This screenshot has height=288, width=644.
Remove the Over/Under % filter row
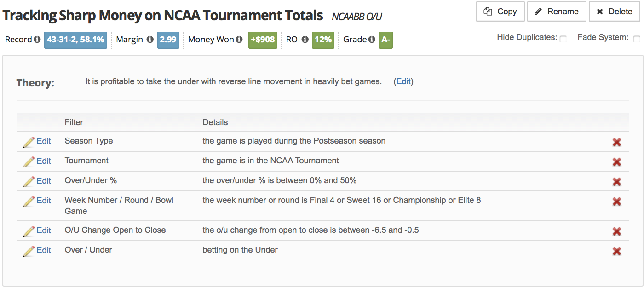617,182
